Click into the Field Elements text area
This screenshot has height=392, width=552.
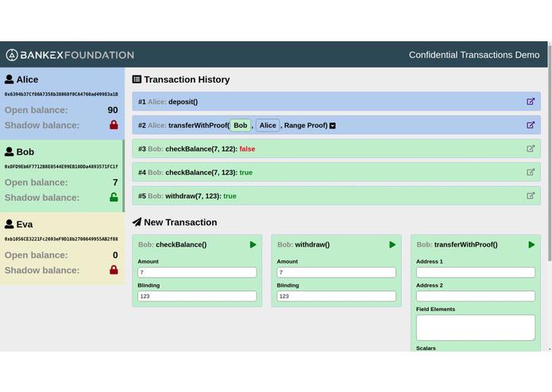tap(476, 328)
